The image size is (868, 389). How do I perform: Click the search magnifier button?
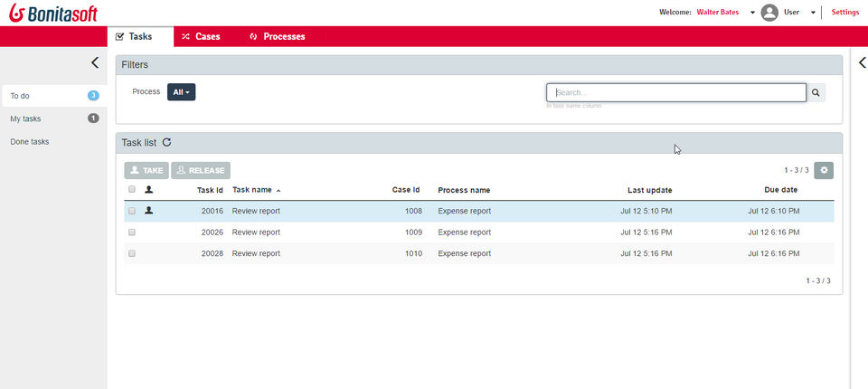pos(816,92)
